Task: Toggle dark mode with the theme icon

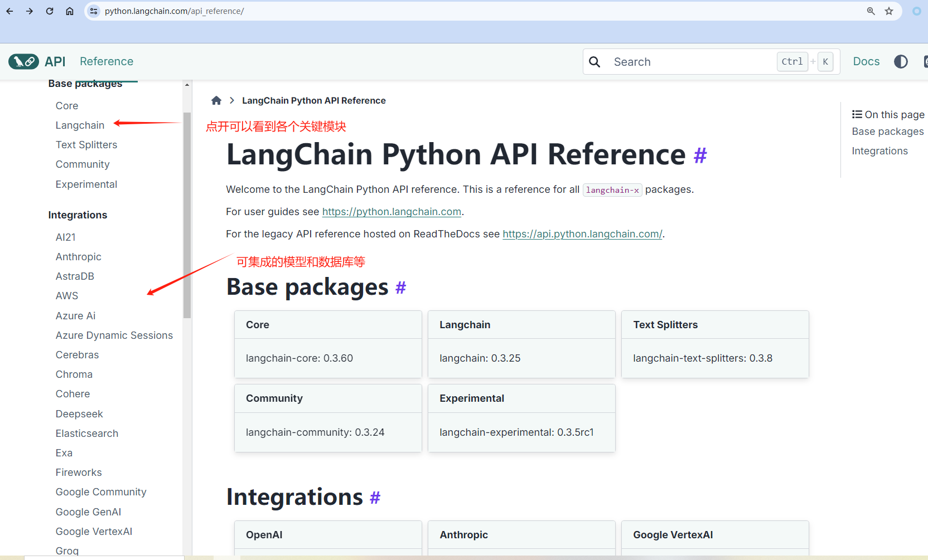Action: [x=901, y=61]
